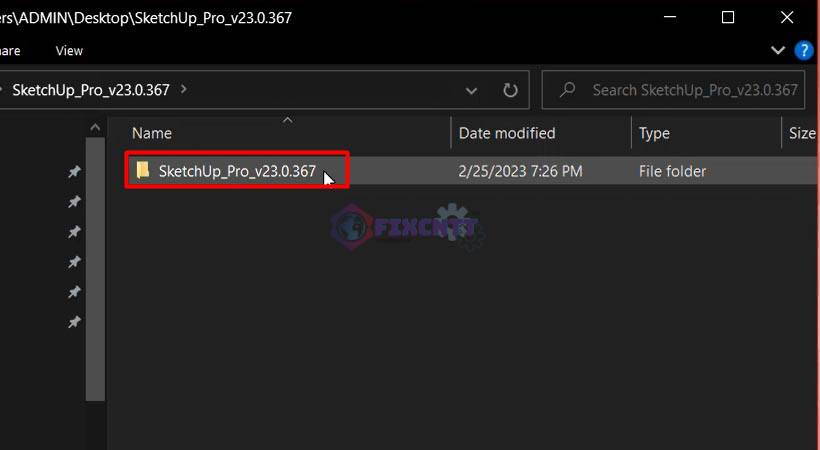Sort by Type column header
The width and height of the screenshot is (820, 450).
coord(654,133)
